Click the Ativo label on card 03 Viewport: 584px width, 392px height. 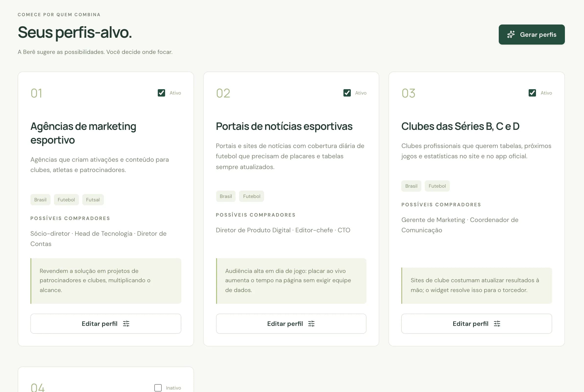(x=546, y=93)
